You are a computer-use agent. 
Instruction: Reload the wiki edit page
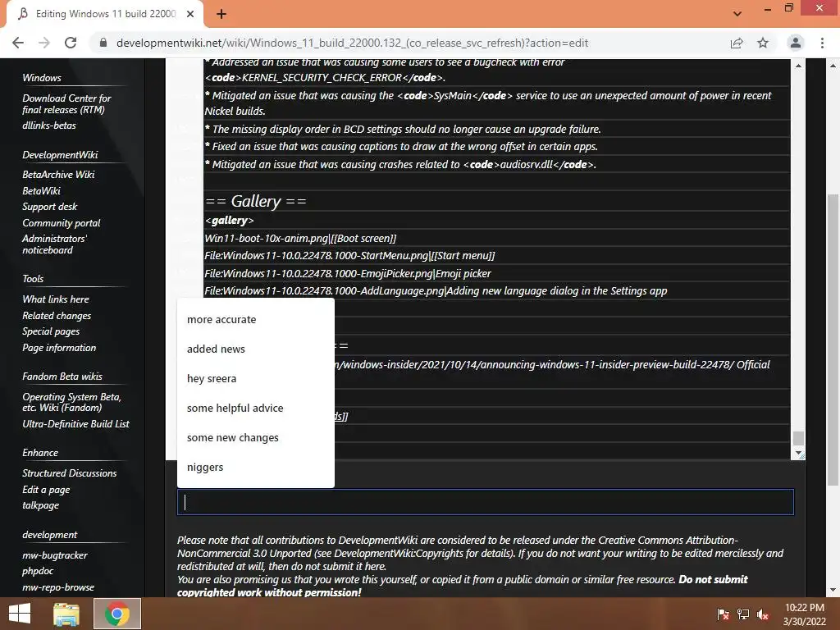coord(71,43)
